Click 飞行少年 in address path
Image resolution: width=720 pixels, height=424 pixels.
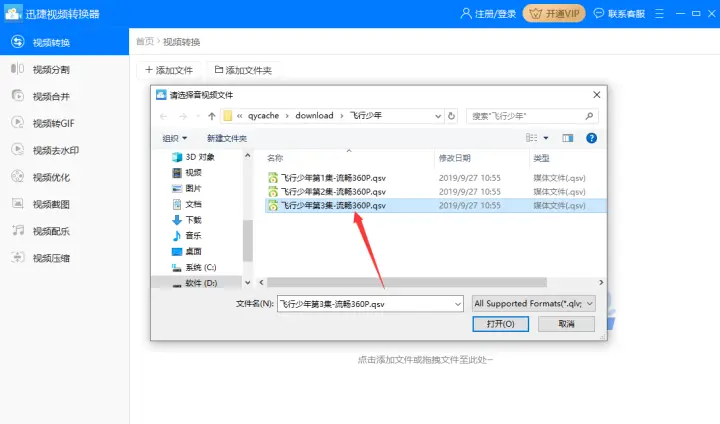pos(366,116)
